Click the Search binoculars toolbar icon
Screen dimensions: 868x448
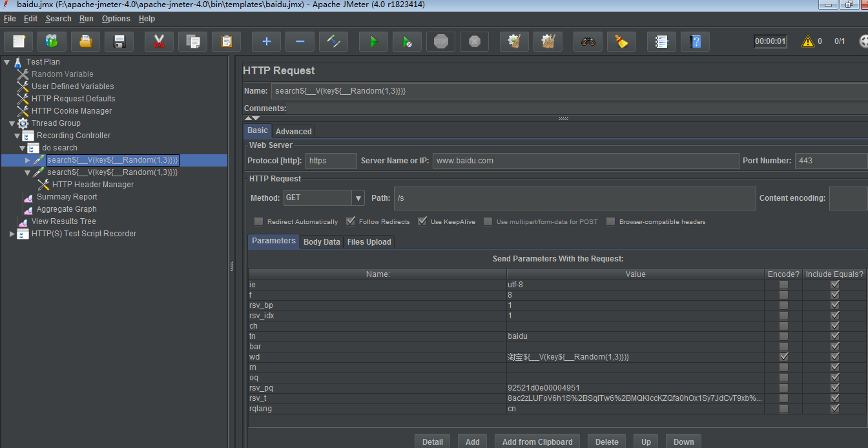(x=588, y=42)
